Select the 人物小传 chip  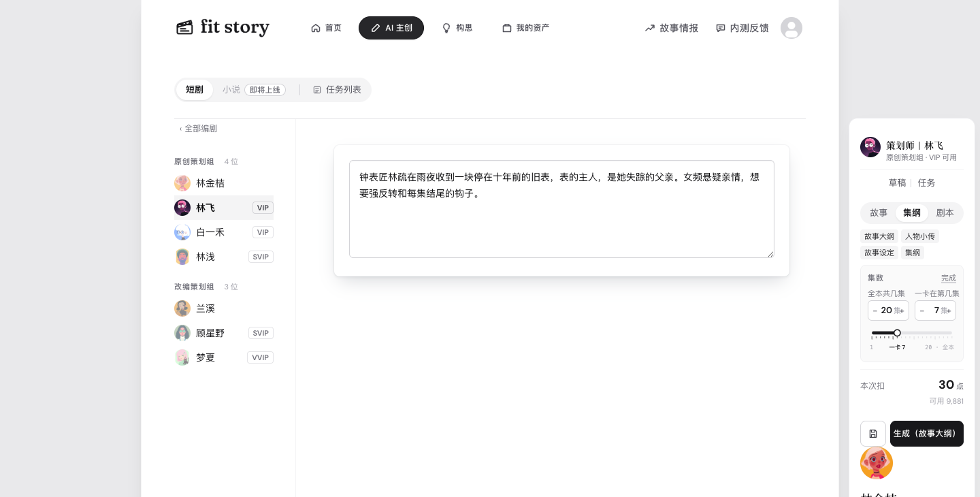pyautogui.click(x=920, y=236)
